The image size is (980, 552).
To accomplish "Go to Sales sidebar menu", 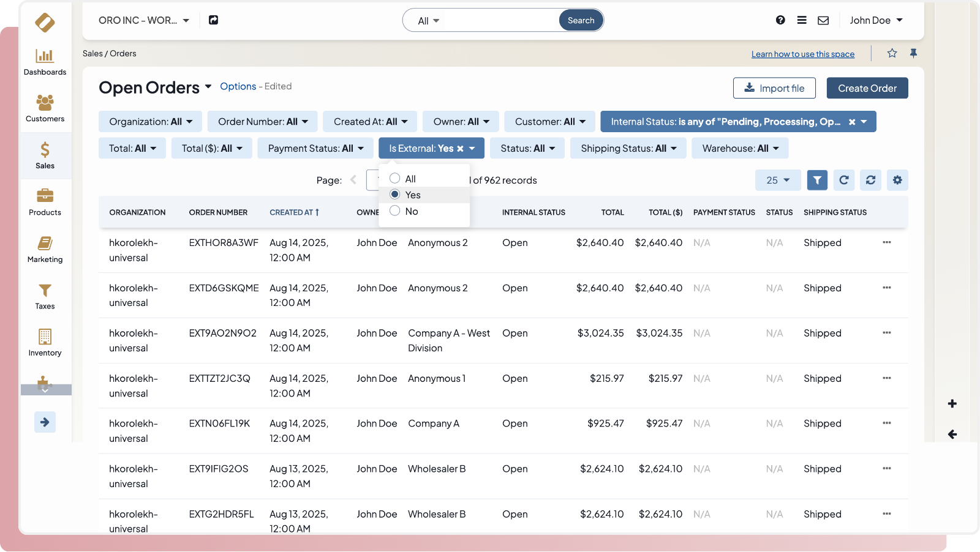I will (x=45, y=155).
